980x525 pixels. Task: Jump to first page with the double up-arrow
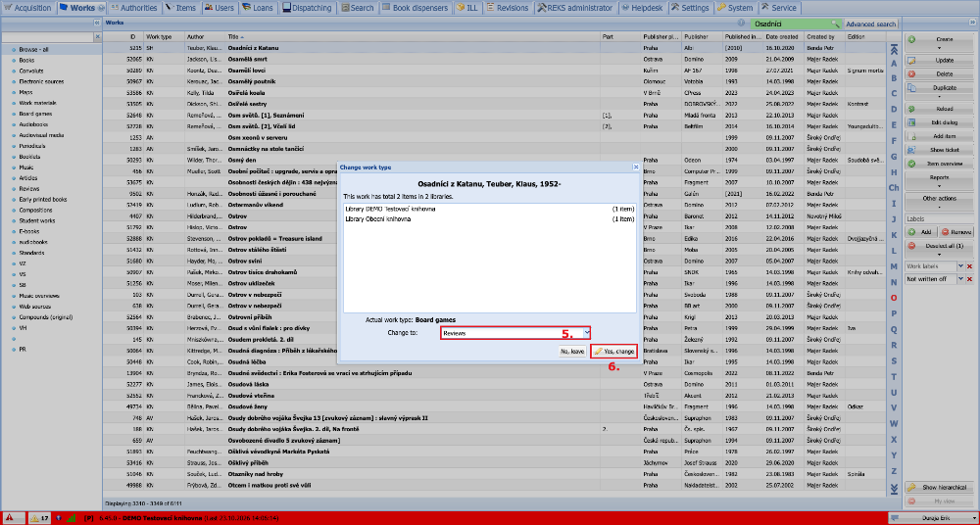click(x=894, y=49)
